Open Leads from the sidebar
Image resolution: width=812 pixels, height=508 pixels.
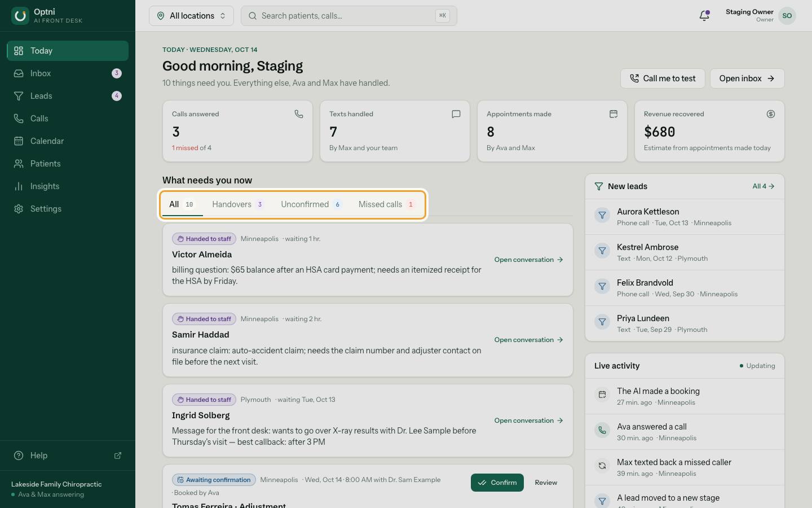coord(68,96)
